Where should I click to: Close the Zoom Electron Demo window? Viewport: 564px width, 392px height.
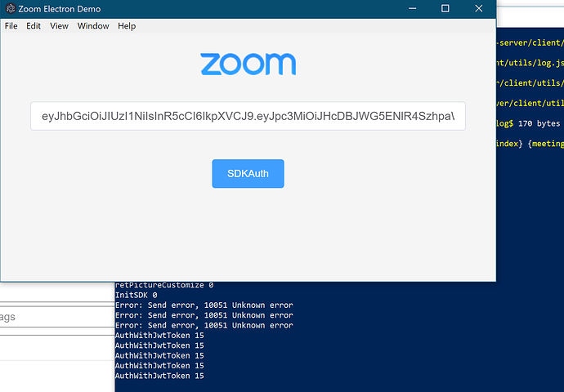tap(479, 9)
